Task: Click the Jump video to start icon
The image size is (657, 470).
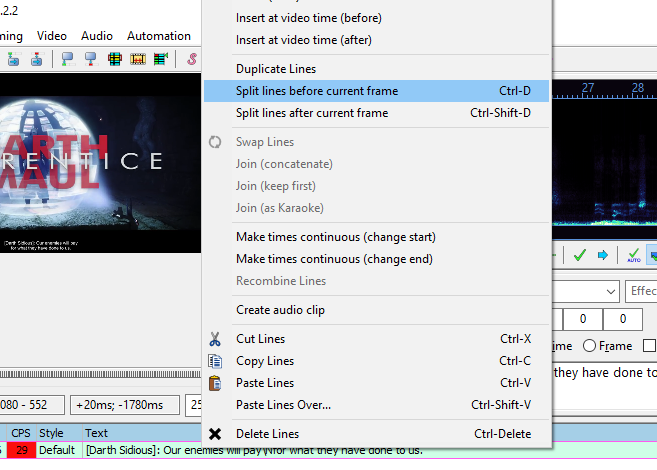Action: (13, 59)
